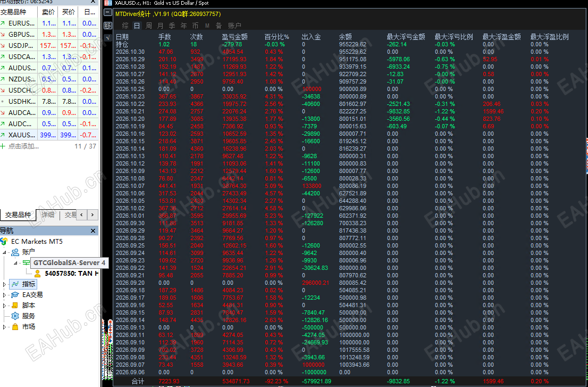Click the dot icon beside USDHK row
Viewport: 588px width, 387px height.
point(3,101)
